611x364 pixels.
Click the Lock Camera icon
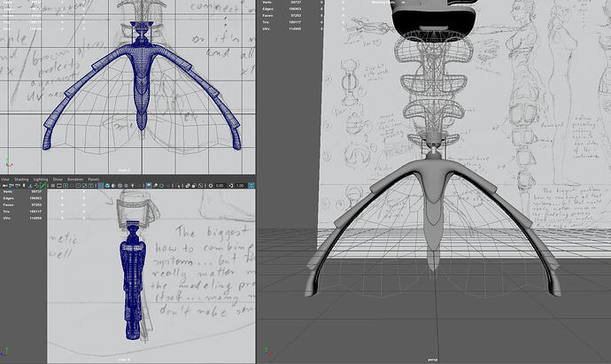coord(11,185)
